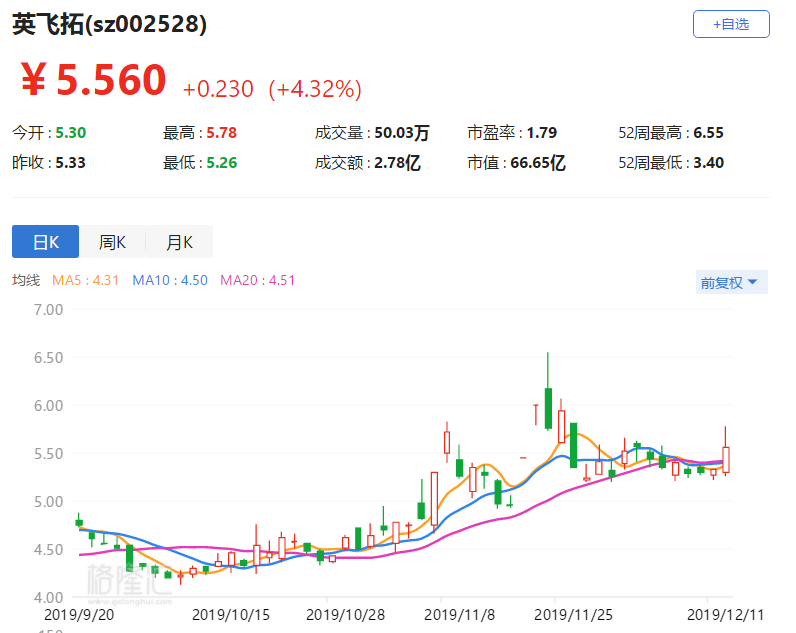Click the stock title 英飞拓(sz002528)
The image size is (796, 633).
[x=110, y=24]
